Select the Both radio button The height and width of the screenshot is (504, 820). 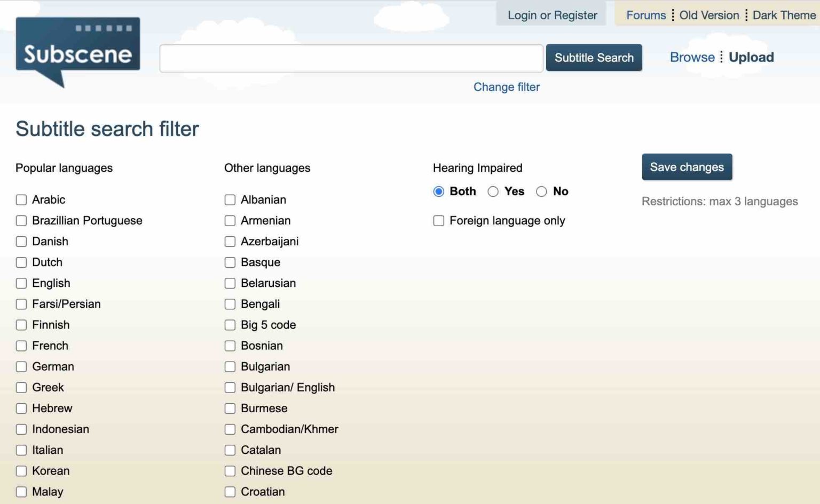click(x=439, y=191)
